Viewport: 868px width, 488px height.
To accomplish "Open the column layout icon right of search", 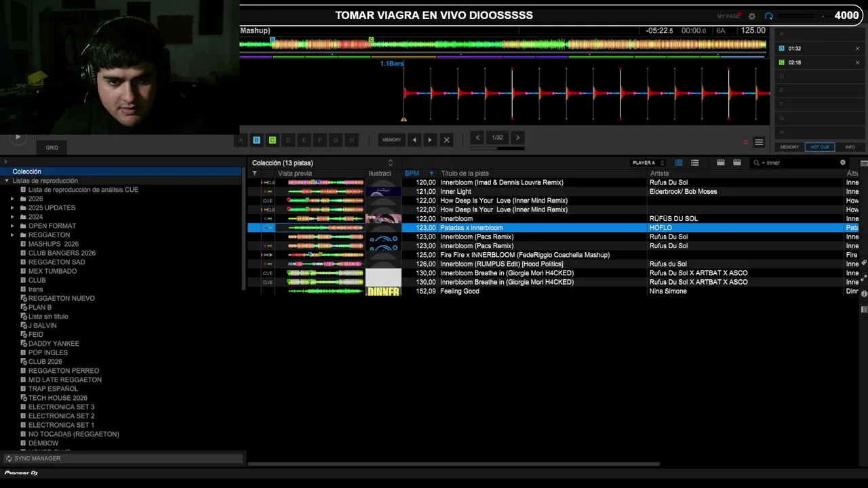I will coord(863,163).
